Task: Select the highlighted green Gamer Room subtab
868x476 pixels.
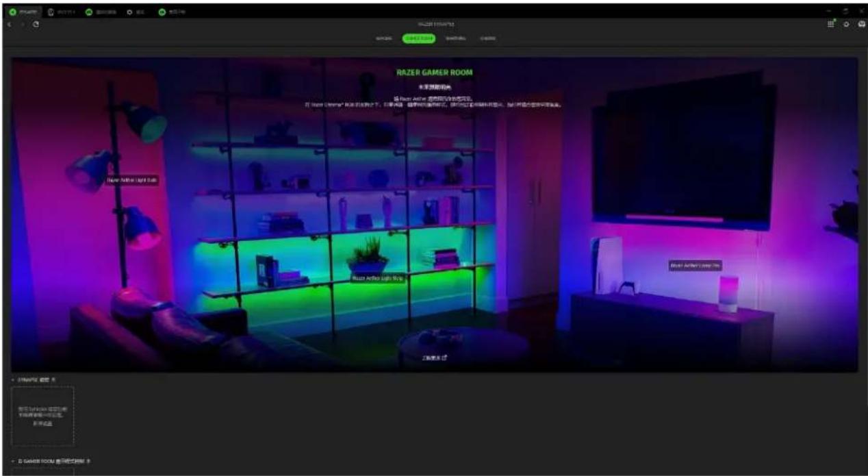Action: click(418, 38)
